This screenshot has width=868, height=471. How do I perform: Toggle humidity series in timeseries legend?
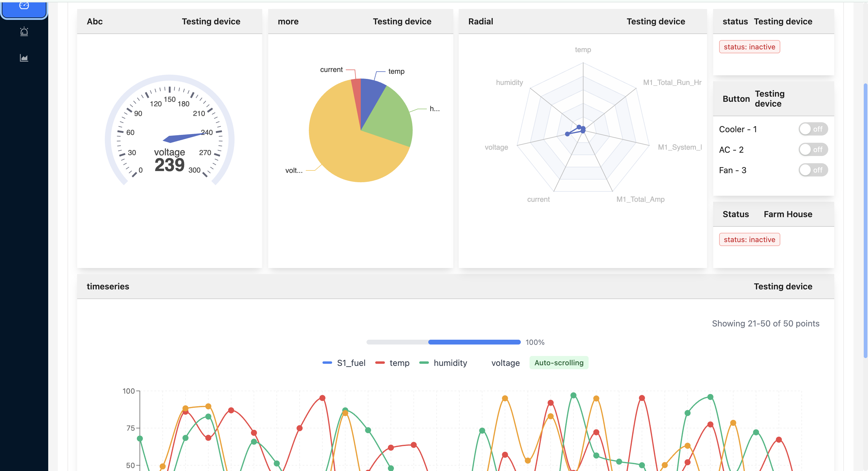pyautogui.click(x=443, y=363)
